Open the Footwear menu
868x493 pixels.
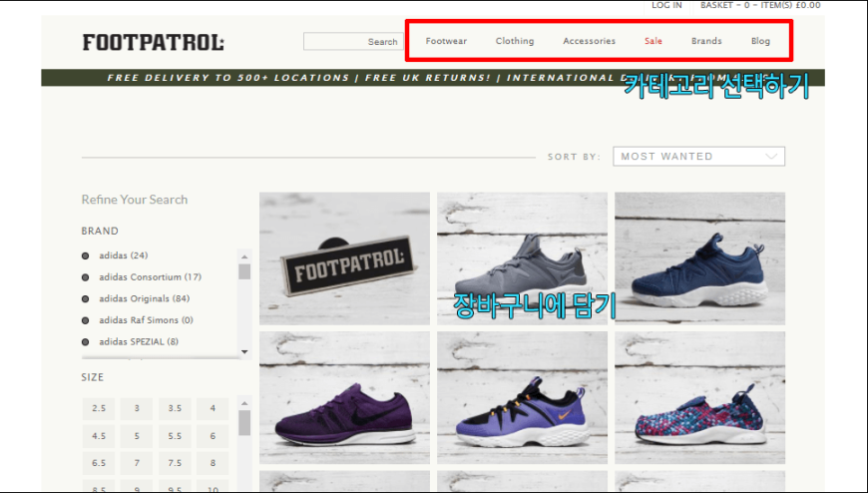coord(446,41)
